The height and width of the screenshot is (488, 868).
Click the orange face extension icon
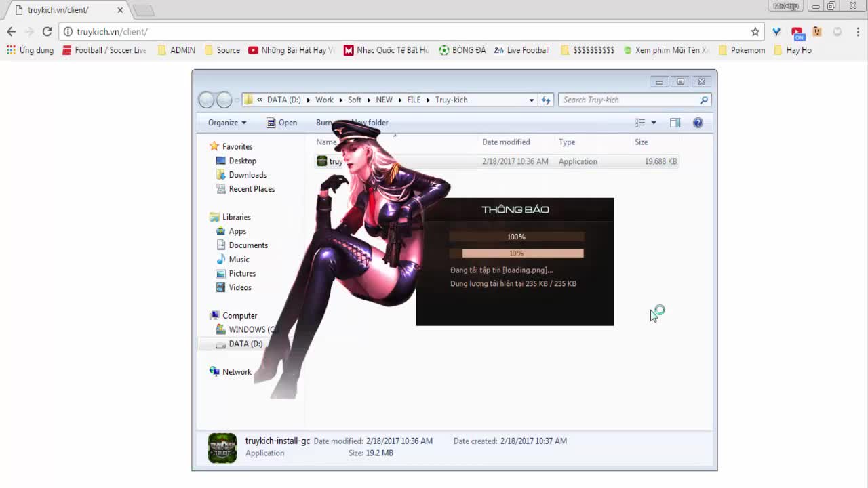(817, 32)
